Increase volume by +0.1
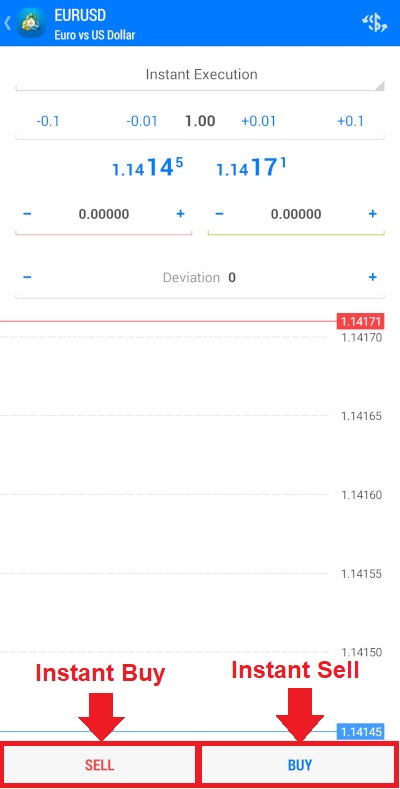Viewport: 400px width, 789px height. [x=350, y=121]
